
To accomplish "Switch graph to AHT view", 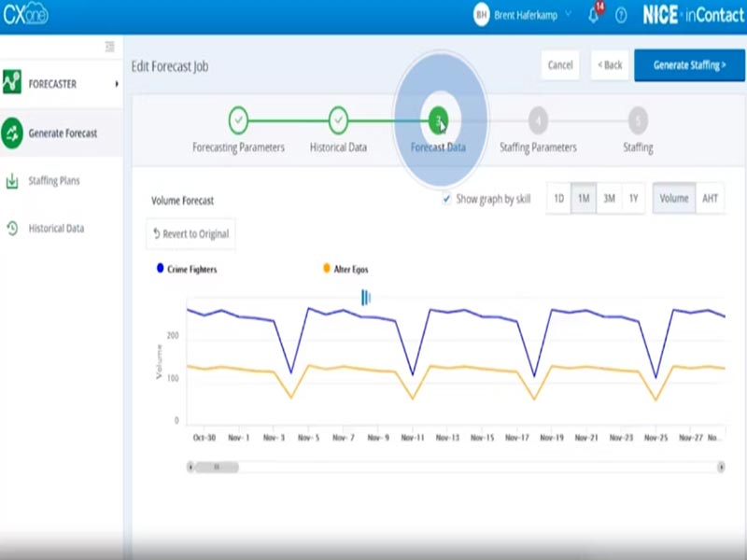I will (x=710, y=199).
